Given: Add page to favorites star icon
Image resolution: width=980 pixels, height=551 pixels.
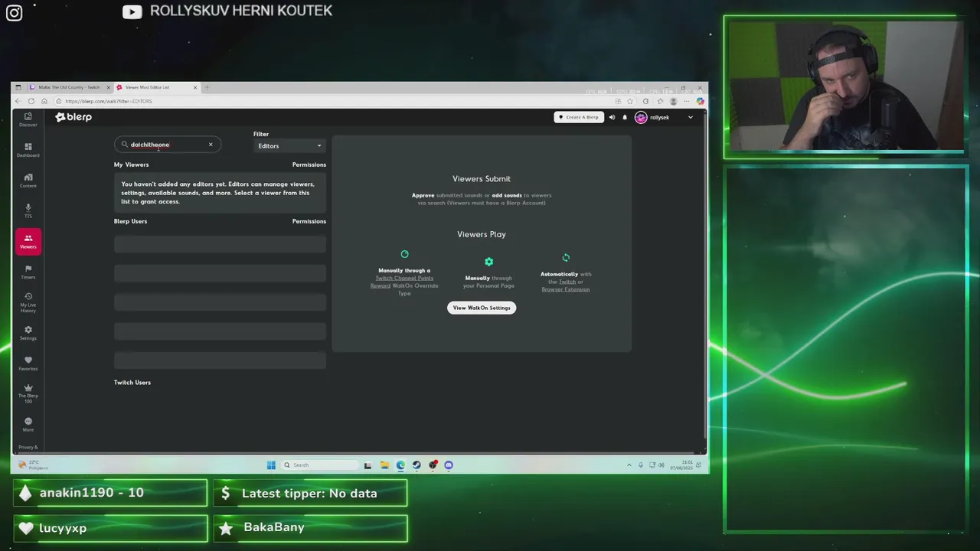Looking at the screenshot, I should click(630, 101).
